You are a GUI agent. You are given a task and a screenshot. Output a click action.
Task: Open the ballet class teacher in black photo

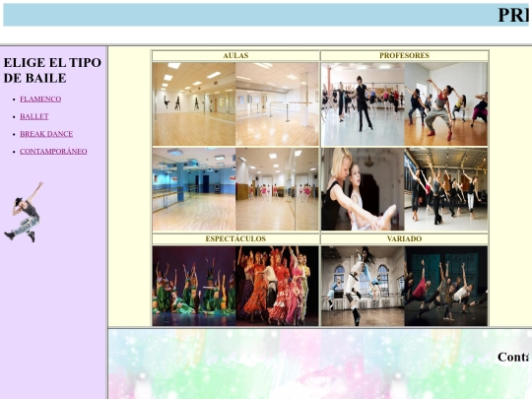[363, 104]
